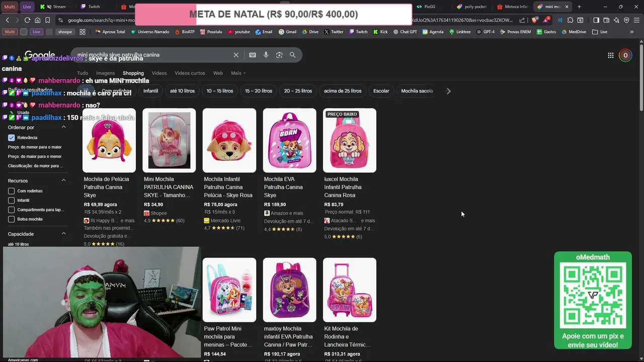Open the Brave shields icon in address bar
The width and height of the screenshot is (644, 362).
(x=534, y=20)
